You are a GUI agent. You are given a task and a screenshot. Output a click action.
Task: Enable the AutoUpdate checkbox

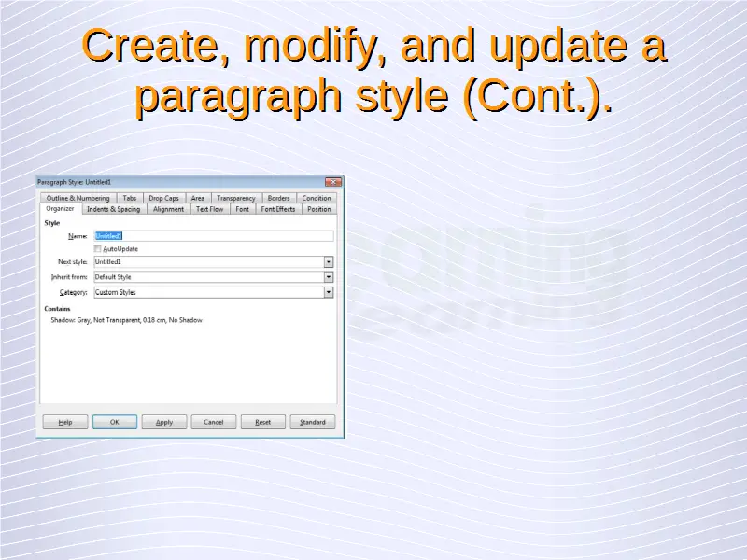coord(98,249)
